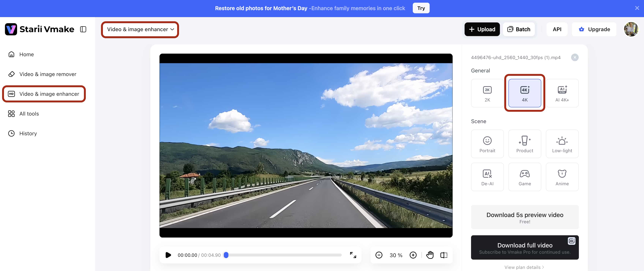
Task: Remove the uploaded mp4 file
Action: point(575,58)
